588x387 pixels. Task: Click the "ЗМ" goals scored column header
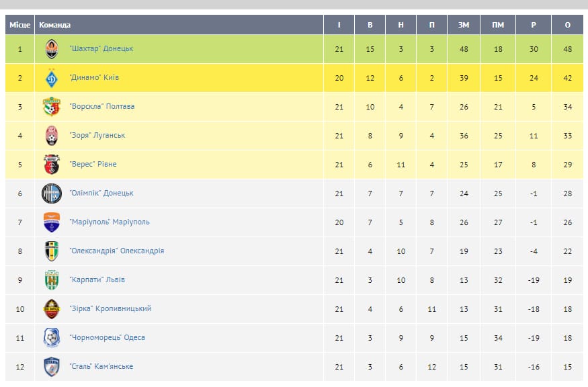(464, 25)
